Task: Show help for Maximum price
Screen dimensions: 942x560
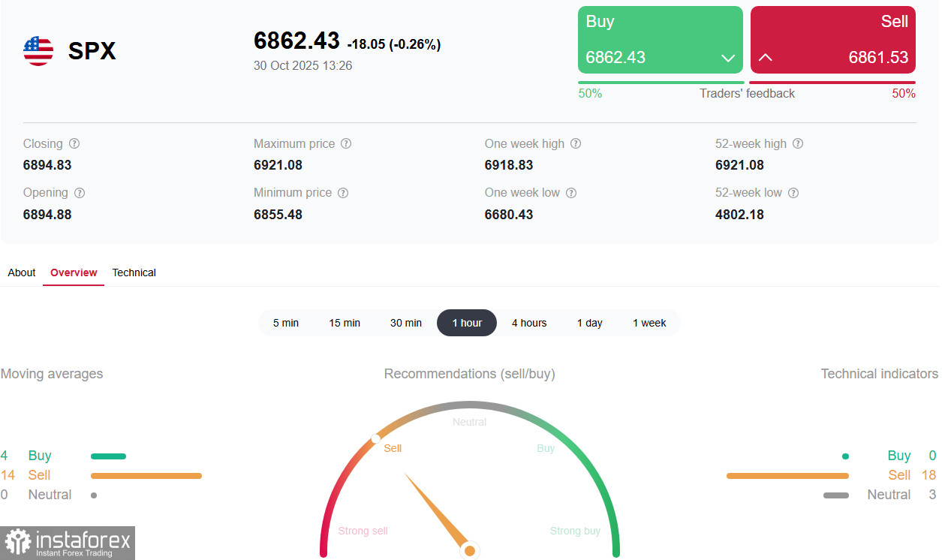Action: [x=346, y=143]
